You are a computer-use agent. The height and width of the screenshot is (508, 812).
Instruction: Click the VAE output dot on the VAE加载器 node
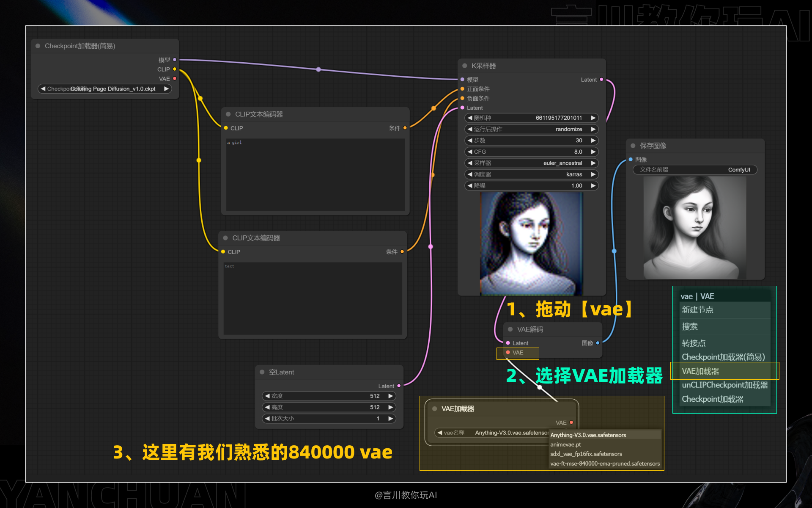[x=571, y=422]
